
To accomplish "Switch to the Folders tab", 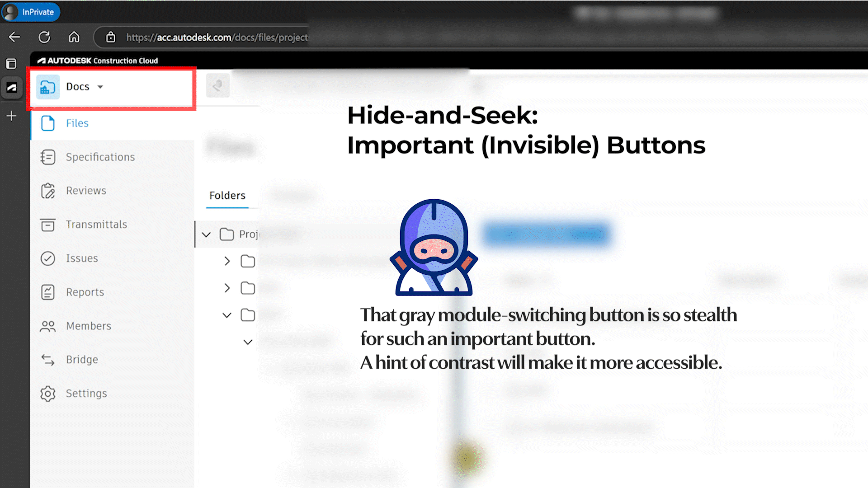I will point(227,196).
